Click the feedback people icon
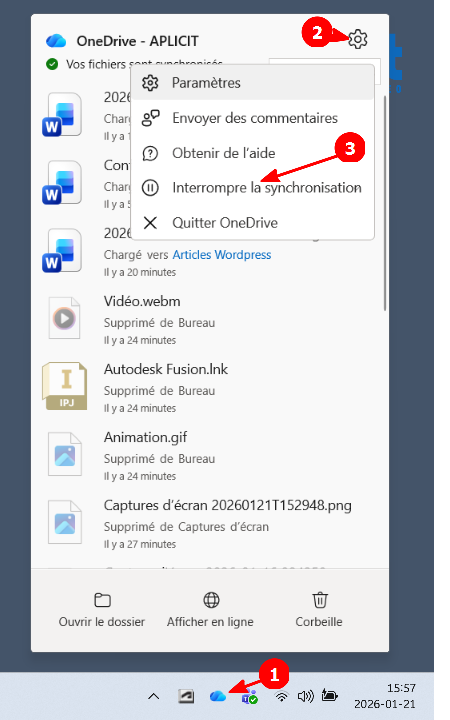The image size is (450, 720). (x=150, y=118)
